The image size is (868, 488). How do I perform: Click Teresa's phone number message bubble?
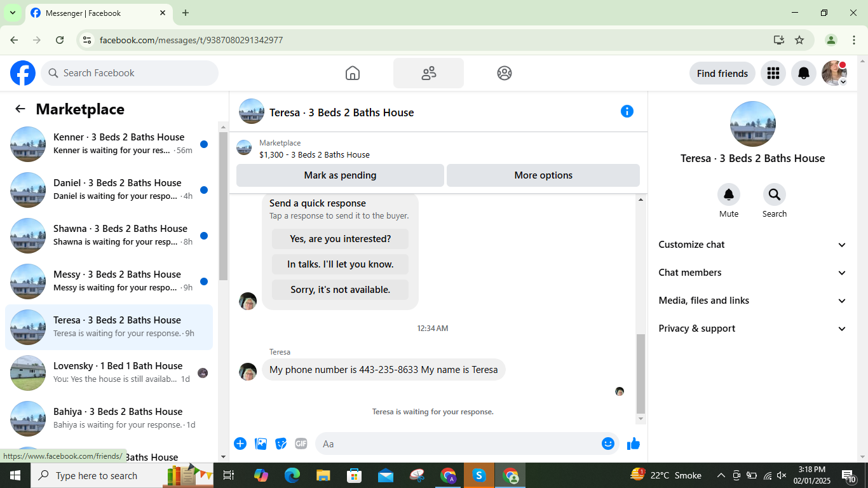[x=383, y=370]
